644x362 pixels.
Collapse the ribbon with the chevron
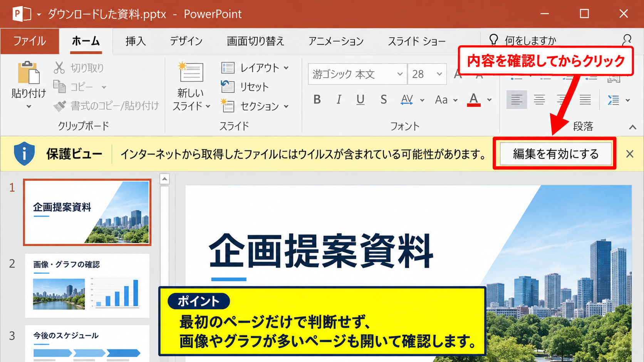632,127
